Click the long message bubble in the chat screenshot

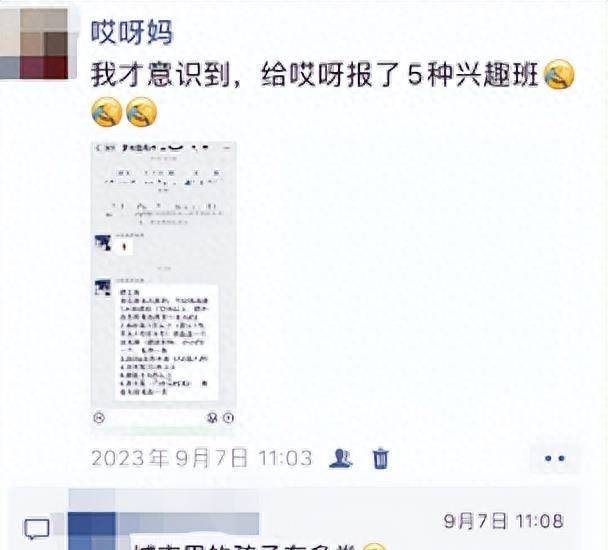(166, 342)
